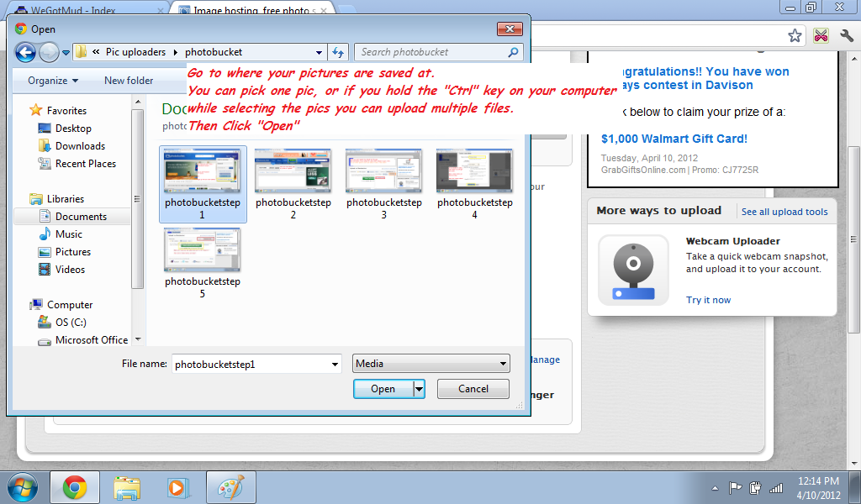The width and height of the screenshot is (861, 504).
Task: Open Windows Explorer from taskbar
Action: 127,487
